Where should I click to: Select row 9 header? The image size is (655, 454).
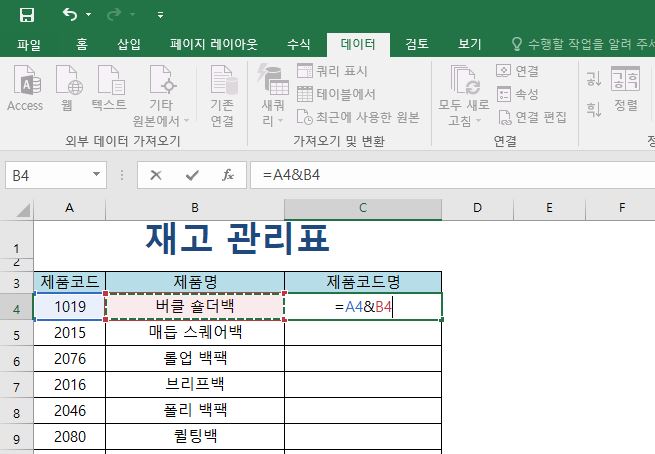[x=16, y=439]
